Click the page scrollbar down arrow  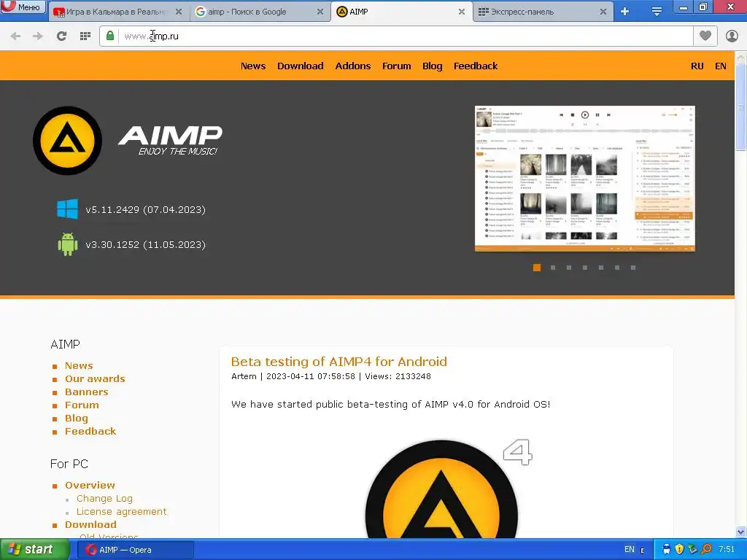pyautogui.click(x=741, y=532)
